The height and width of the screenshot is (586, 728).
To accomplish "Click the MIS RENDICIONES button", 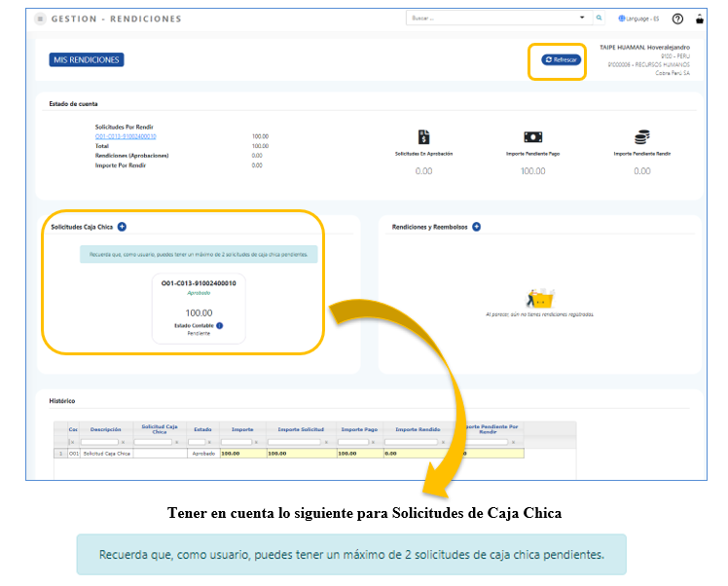I will [87, 60].
